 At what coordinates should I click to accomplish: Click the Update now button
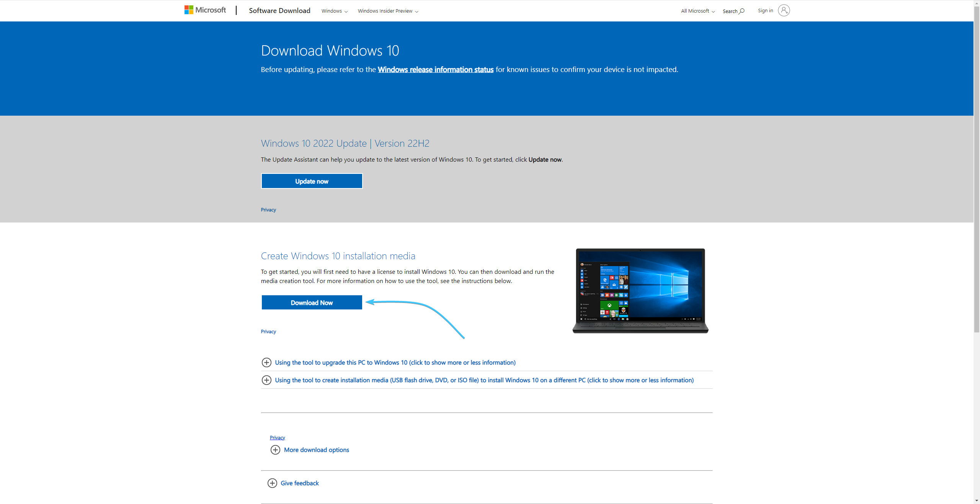[312, 181]
